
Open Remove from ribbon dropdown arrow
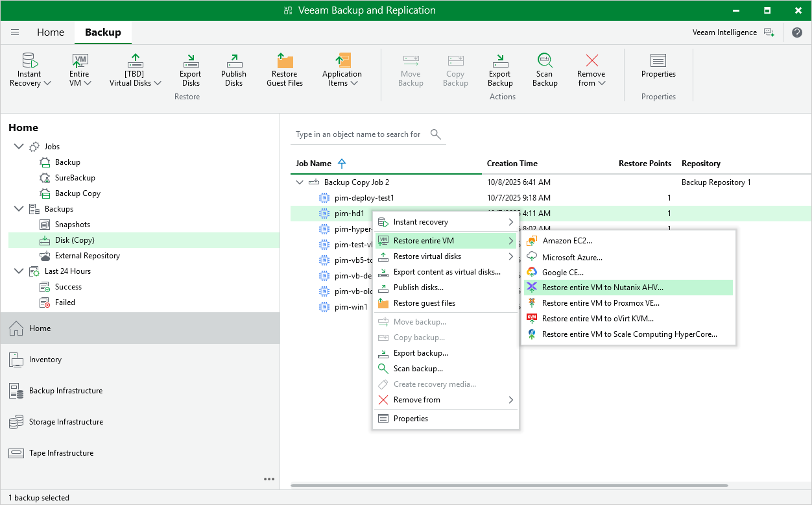601,83
